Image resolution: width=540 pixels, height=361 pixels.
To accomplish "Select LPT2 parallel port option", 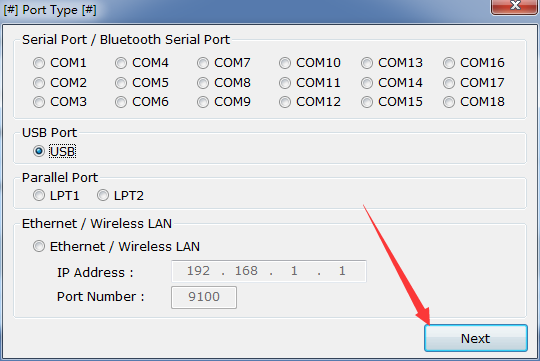I will (x=103, y=196).
